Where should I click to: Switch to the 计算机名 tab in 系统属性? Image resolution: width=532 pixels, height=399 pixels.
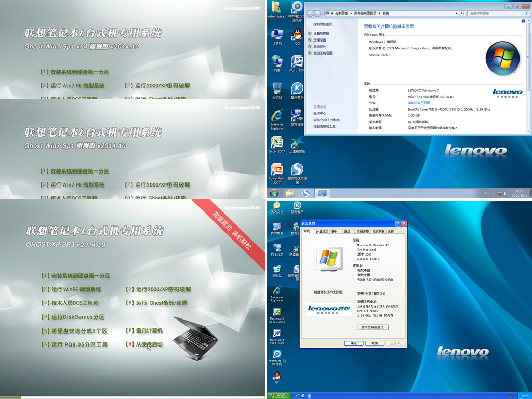click(x=322, y=231)
